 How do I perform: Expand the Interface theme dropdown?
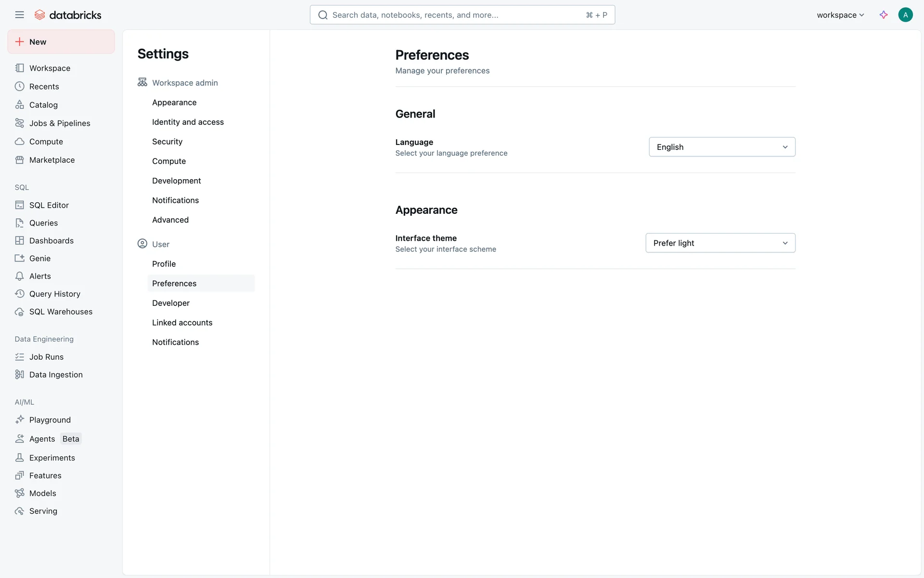(x=720, y=243)
